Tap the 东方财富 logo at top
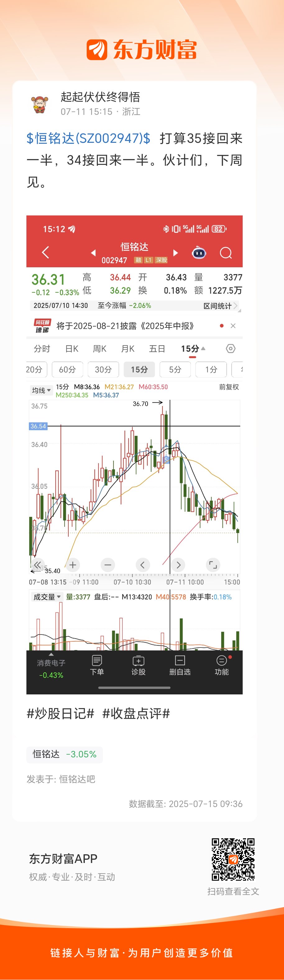 pos(142,49)
